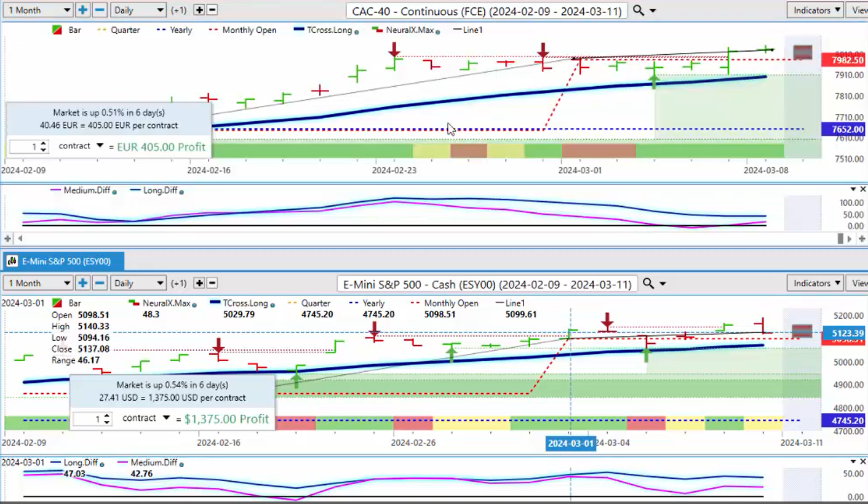
Task: Zoom in with the CAC-40 chart plus button
Action: click(83, 10)
